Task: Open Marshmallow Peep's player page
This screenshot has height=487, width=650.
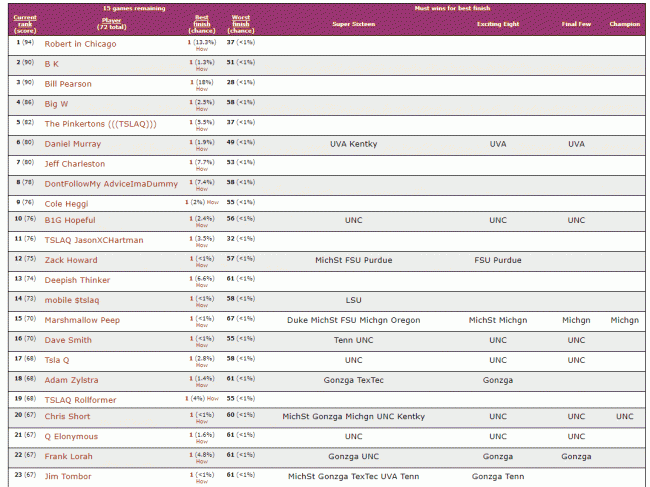Action: pos(82,320)
